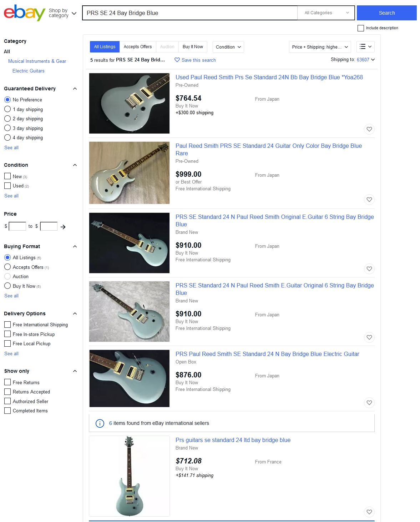Click the heart on the $999.00 listing
The height and width of the screenshot is (522, 420).
point(369,200)
